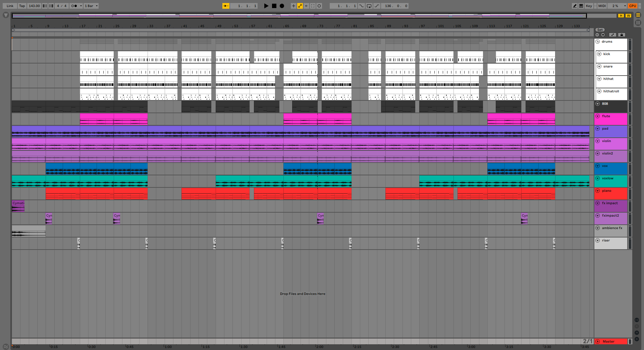Click the Capture MIDI button
This screenshot has width=644, height=350.
click(x=313, y=6)
